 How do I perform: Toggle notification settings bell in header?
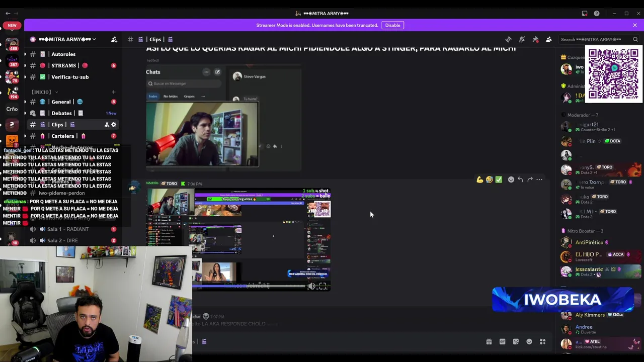pos(522,39)
